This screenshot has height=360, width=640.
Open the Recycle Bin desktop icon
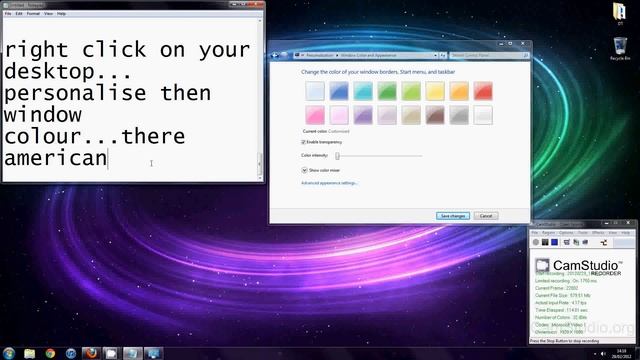coord(620,49)
